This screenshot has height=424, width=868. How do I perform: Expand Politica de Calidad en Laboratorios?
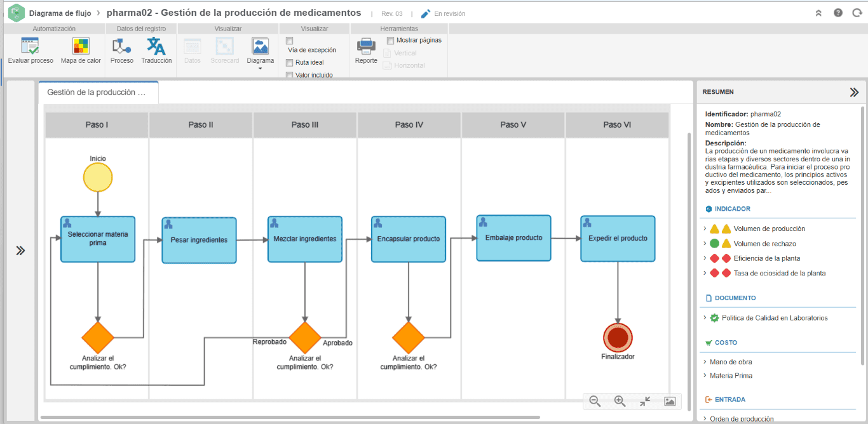[x=705, y=318]
